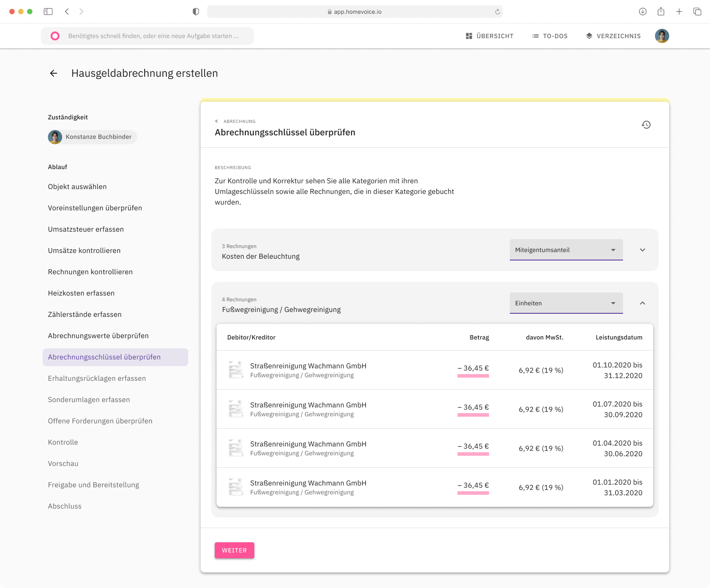This screenshot has height=588, width=710.
Task: Click the Safari downloads icon
Action: (643, 12)
